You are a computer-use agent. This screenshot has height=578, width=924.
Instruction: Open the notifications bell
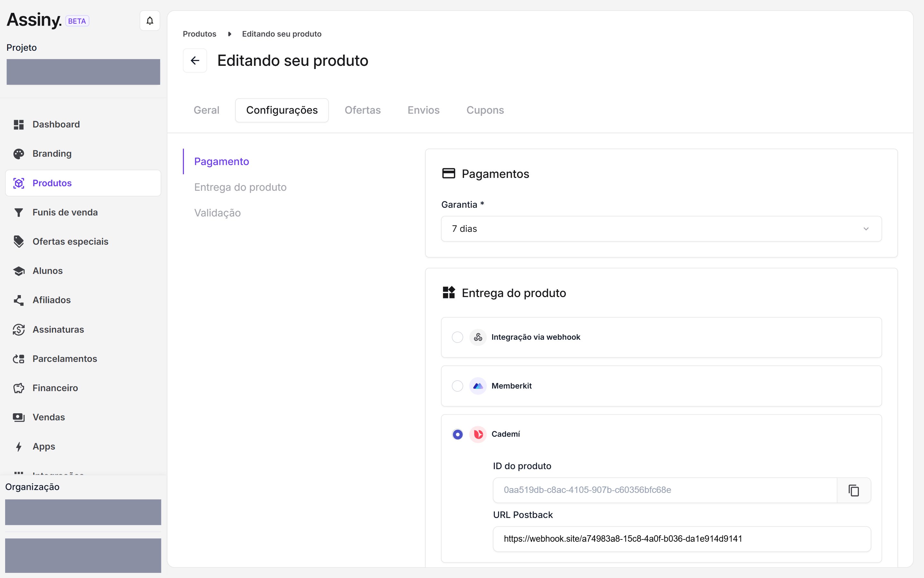click(x=150, y=21)
